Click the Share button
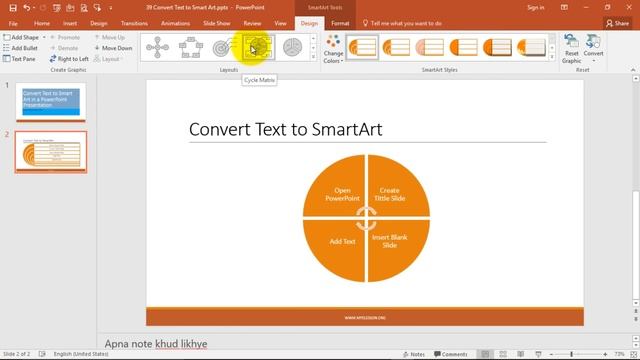 click(618, 24)
